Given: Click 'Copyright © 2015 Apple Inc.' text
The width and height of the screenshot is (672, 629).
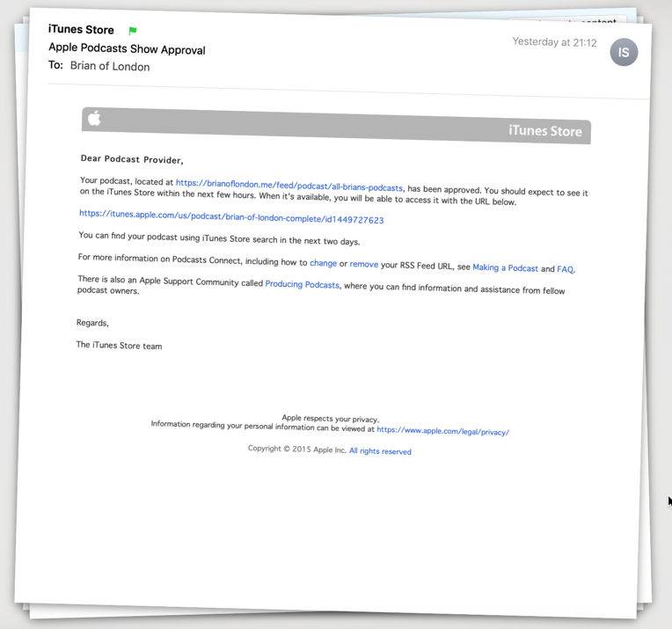Looking at the screenshot, I should point(297,449).
